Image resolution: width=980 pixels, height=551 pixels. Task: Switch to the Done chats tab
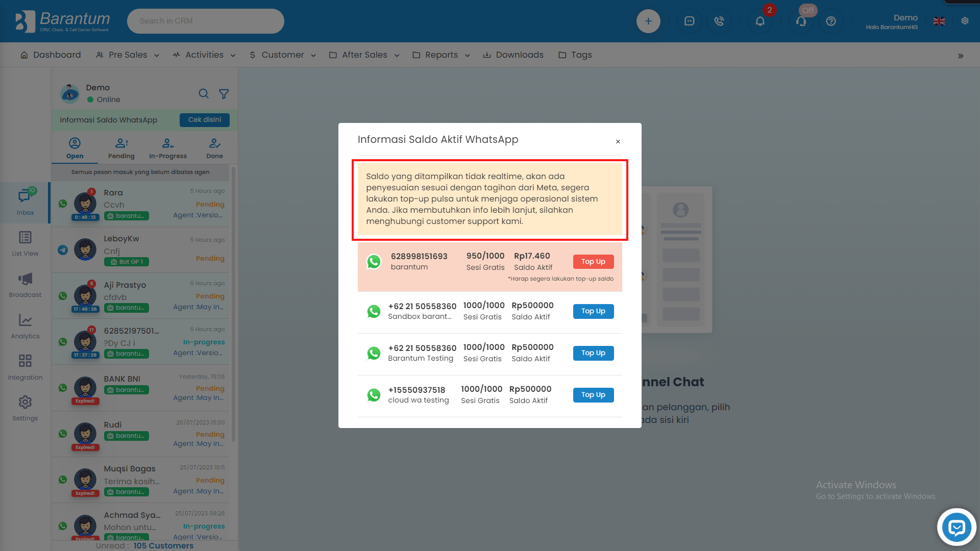214,148
